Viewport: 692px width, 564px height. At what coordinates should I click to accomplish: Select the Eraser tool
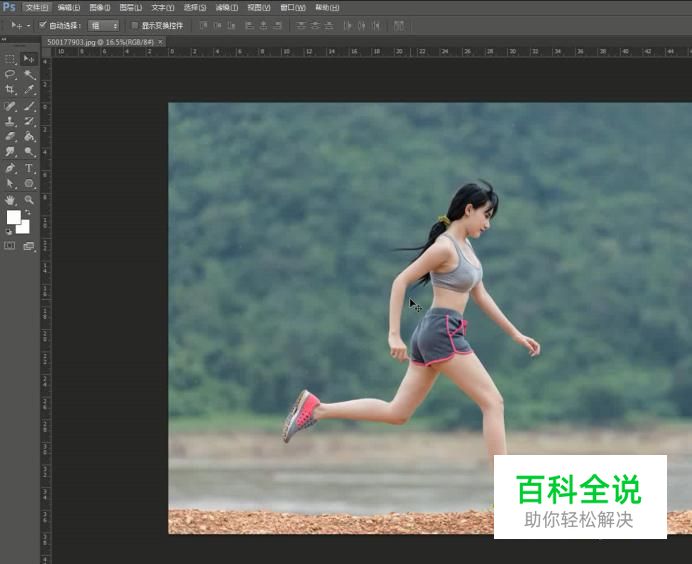point(10,136)
